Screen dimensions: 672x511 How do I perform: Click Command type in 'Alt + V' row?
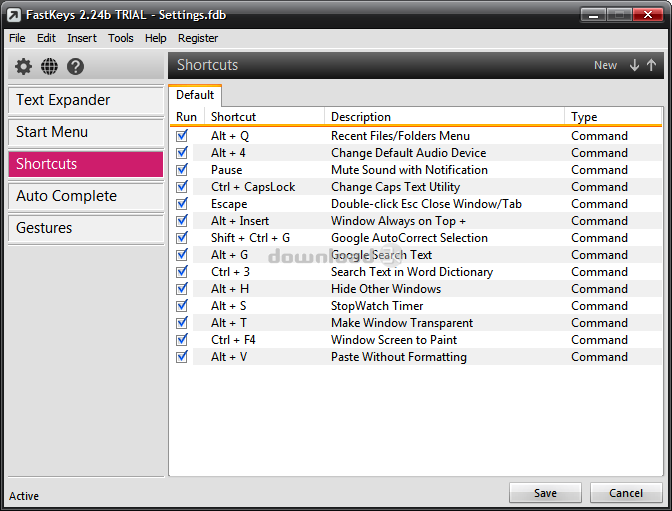coord(599,357)
